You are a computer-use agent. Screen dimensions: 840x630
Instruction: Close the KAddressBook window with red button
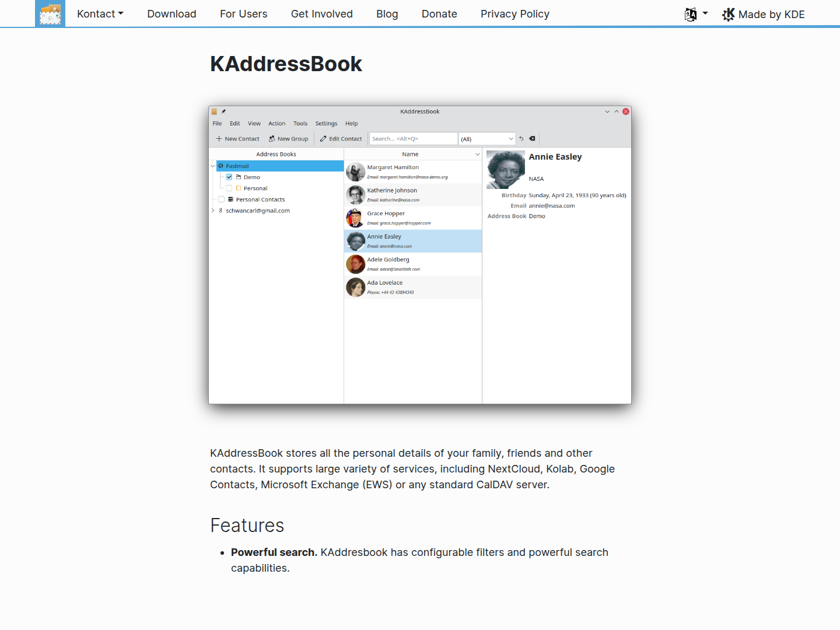point(626,111)
